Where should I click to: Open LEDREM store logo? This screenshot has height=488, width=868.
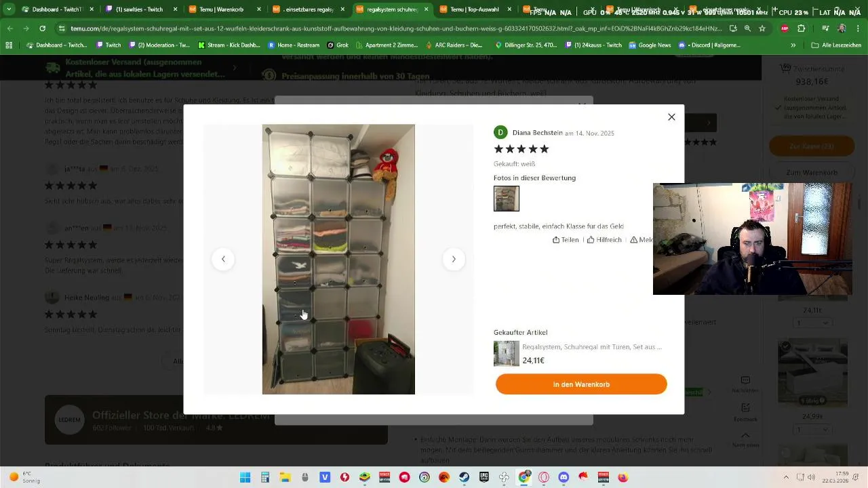coord(68,420)
